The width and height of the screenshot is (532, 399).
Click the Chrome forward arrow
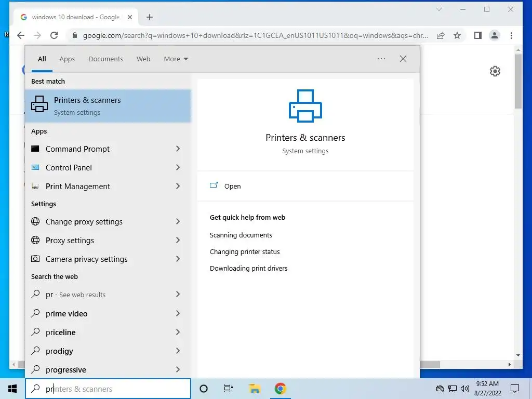point(37,35)
